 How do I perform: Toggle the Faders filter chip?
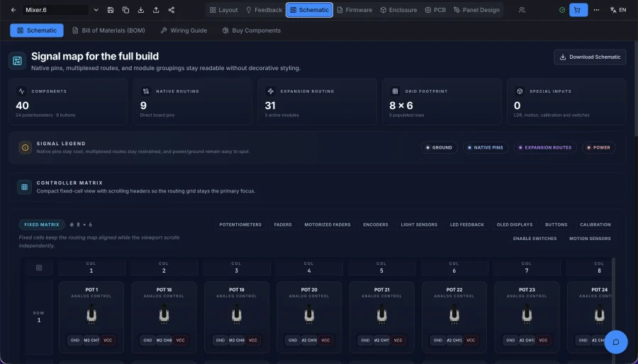[x=283, y=224]
